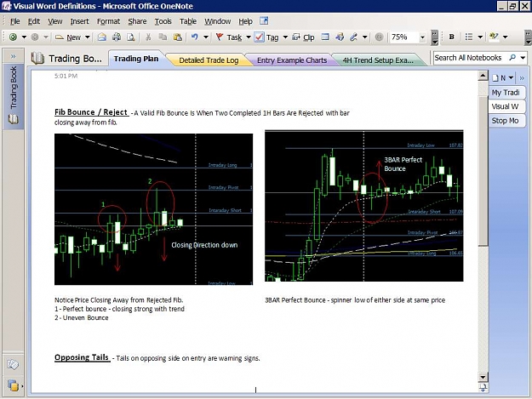Click the icon next to Help menu
Screen dimensions: 532x399
click(x=264, y=21)
